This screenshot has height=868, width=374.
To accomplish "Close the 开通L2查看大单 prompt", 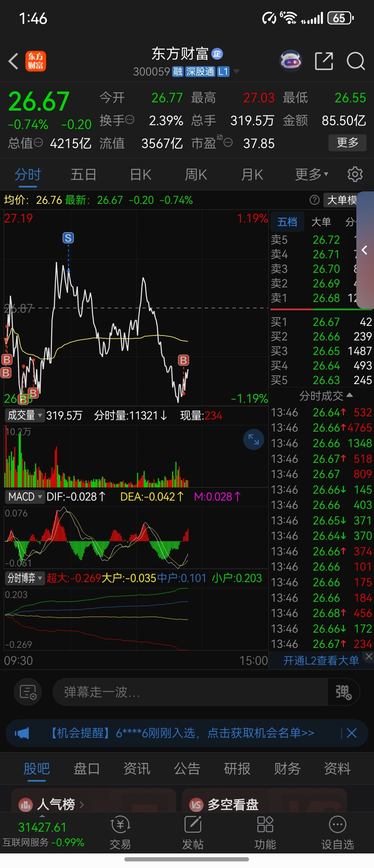I will pyautogui.click(x=369, y=656).
